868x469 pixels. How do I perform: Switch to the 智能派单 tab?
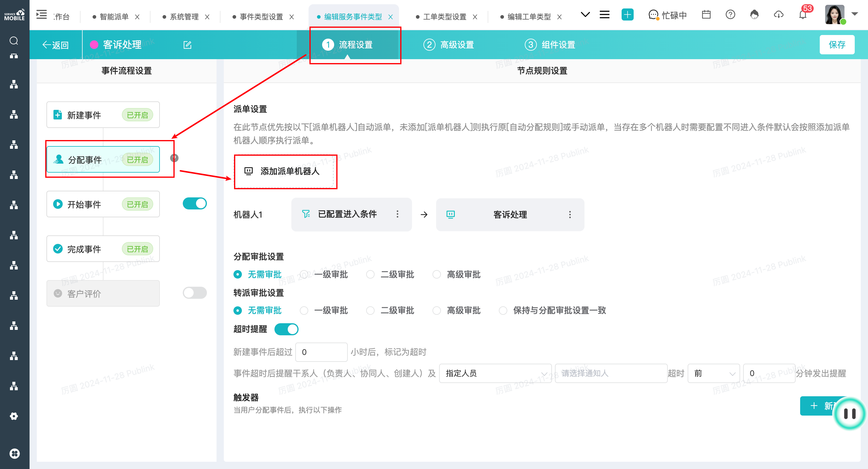114,17
